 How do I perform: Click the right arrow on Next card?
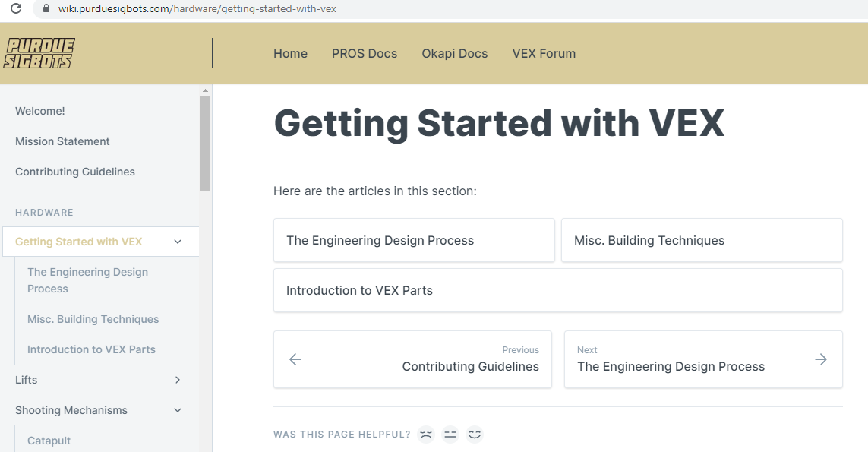(821, 359)
